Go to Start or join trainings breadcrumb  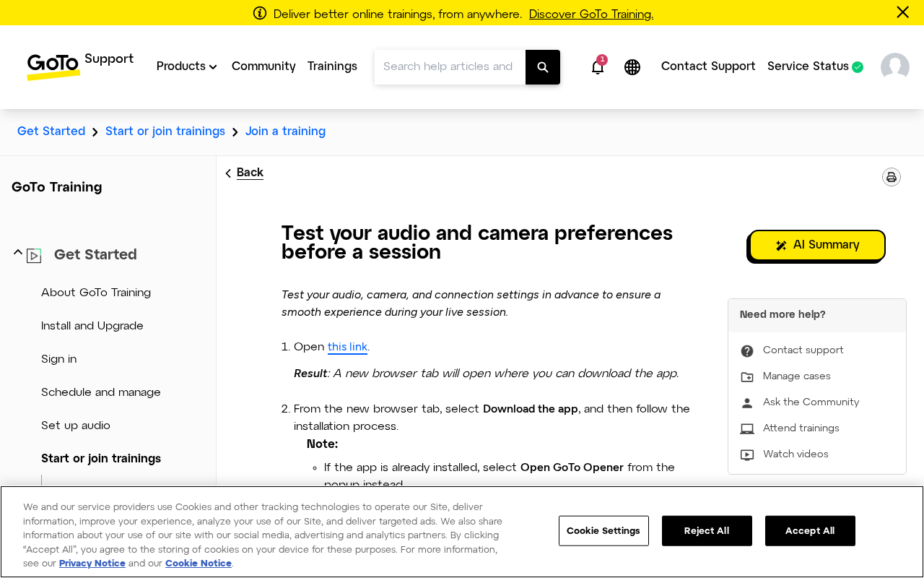(x=165, y=131)
